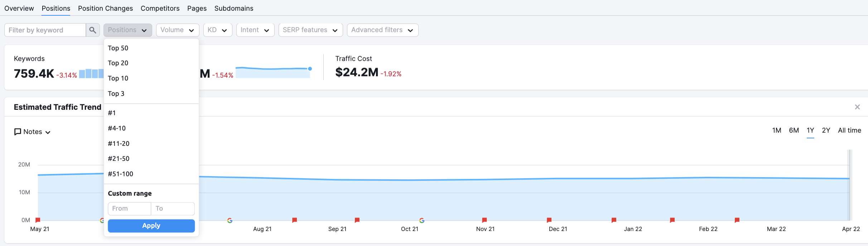
Task: Click the From custom range field
Action: click(x=129, y=208)
